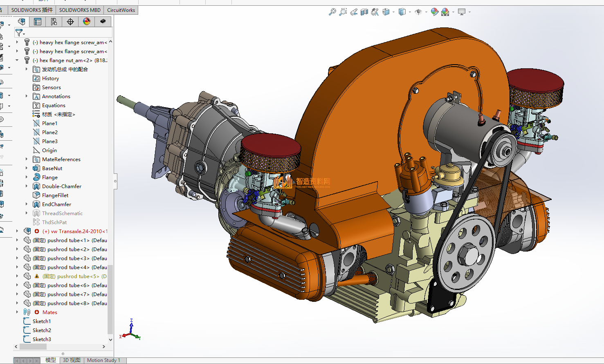Switch to the Motion Study 1 tab
Screen dimensions: 604x364
tap(103, 360)
